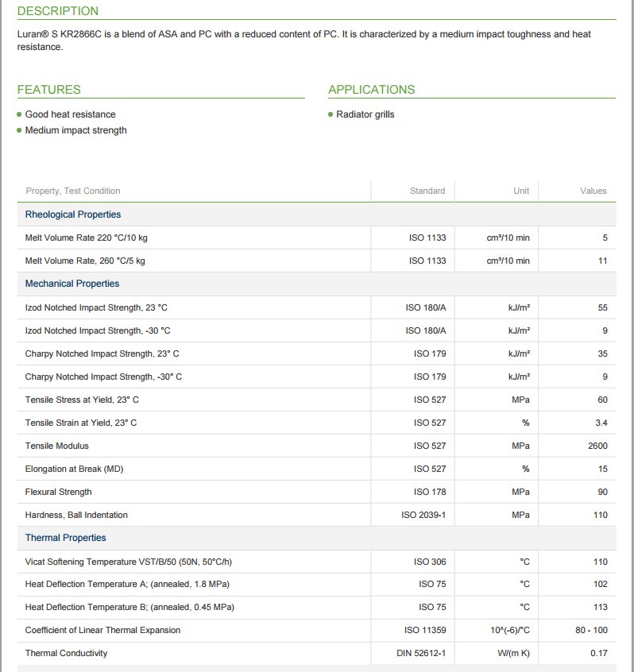Click the 'Thermal Properties' section row
The width and height of the screenshot is (634, 672).
point(316,538)
